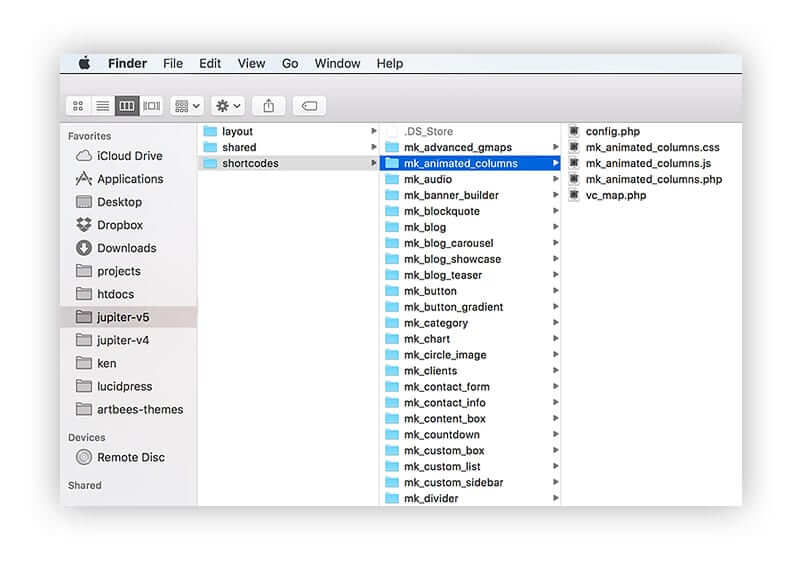The height and width of the screenshot is (566, 800).
Task: Select mk_animated_columns folder
Action: pyautogui.click(x=470, y=163)
